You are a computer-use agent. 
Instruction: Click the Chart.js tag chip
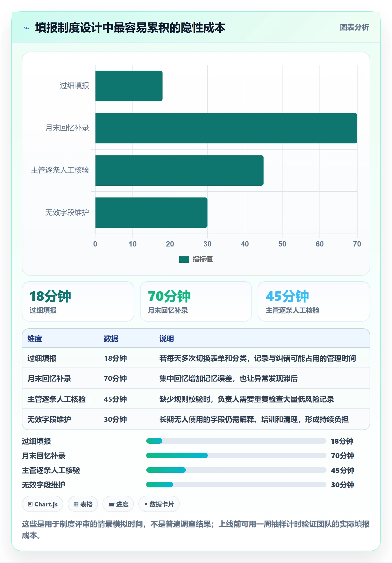pos(43,504)
